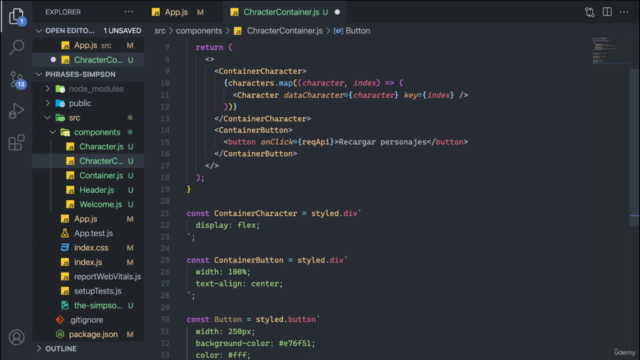Collapse the PHRASES-SIMPSON project section
640x360 pixels.
point(39,74)
